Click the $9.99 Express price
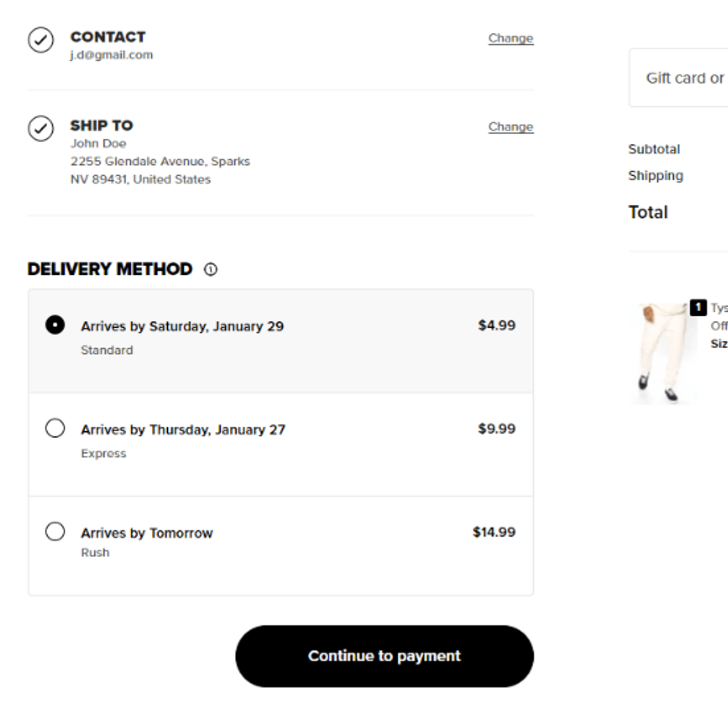728x711 pixels. click(x=497, y=429)
